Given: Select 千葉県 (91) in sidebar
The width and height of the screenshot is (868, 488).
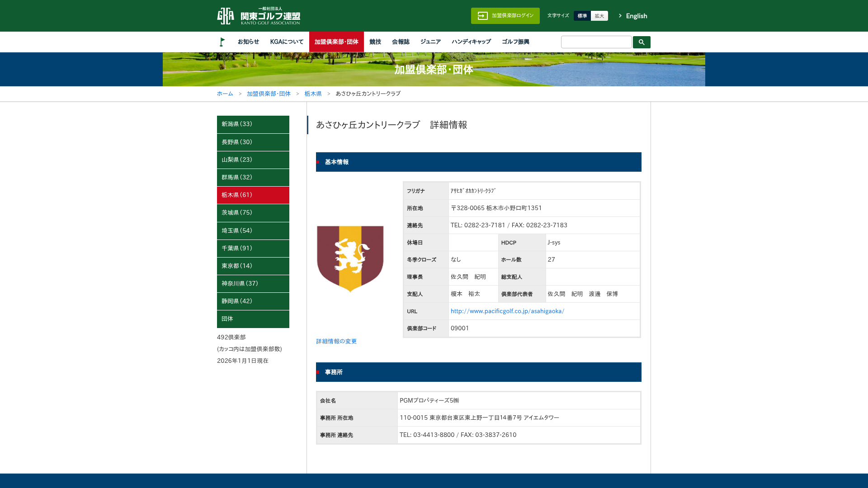Looking at the screenshot, I should click(x=253, y=249).
